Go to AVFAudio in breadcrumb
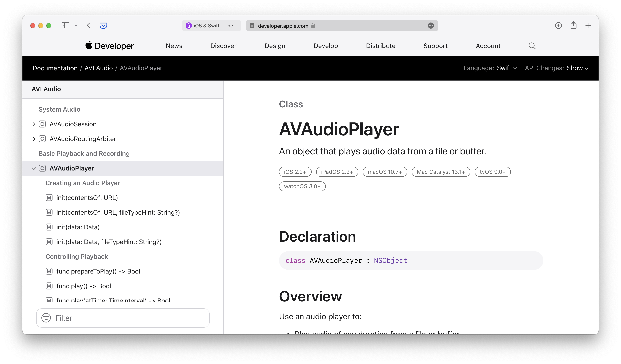The height and width of the screenshot is (364, 621). (99, 68)
